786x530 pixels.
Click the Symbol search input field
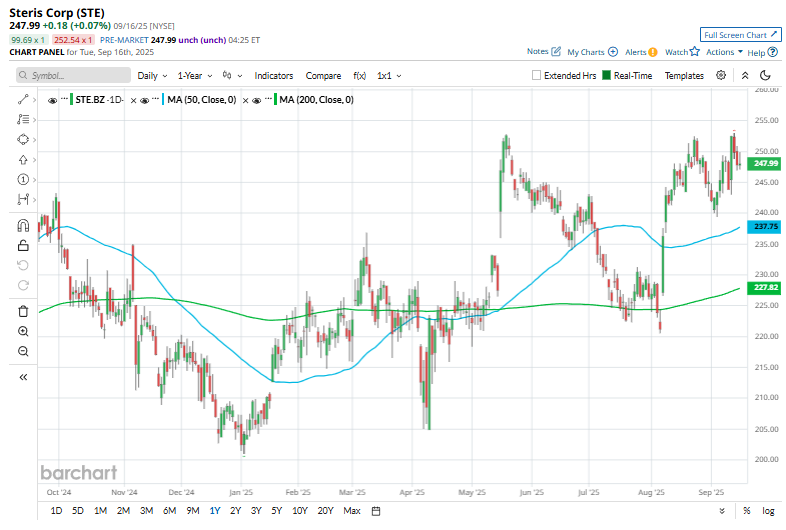[x=74, y=75]
